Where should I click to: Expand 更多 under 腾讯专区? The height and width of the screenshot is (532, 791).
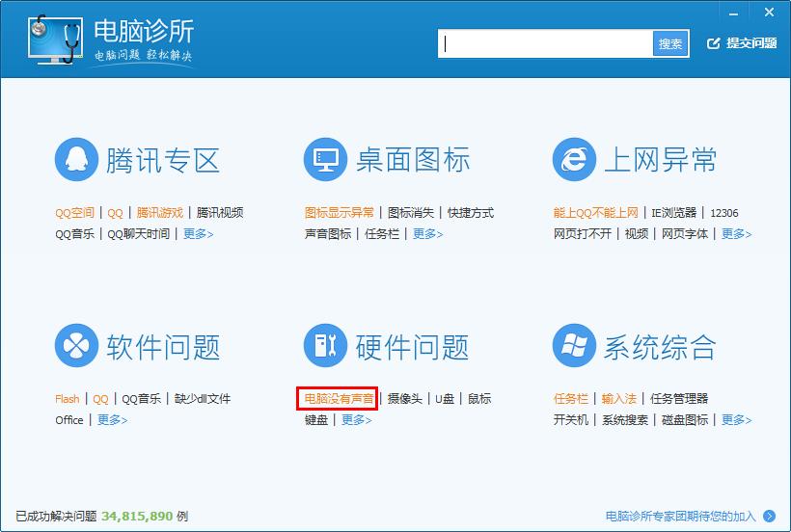[198, 233]
